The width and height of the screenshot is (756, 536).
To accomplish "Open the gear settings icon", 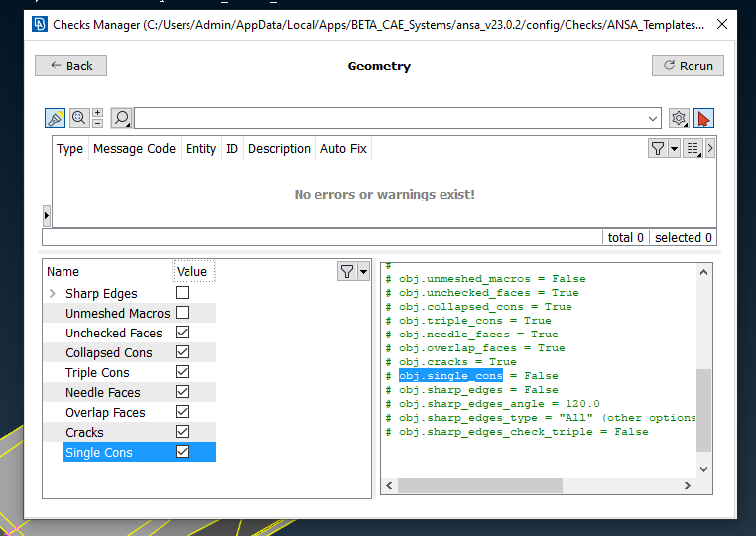I will pos(679,118).
